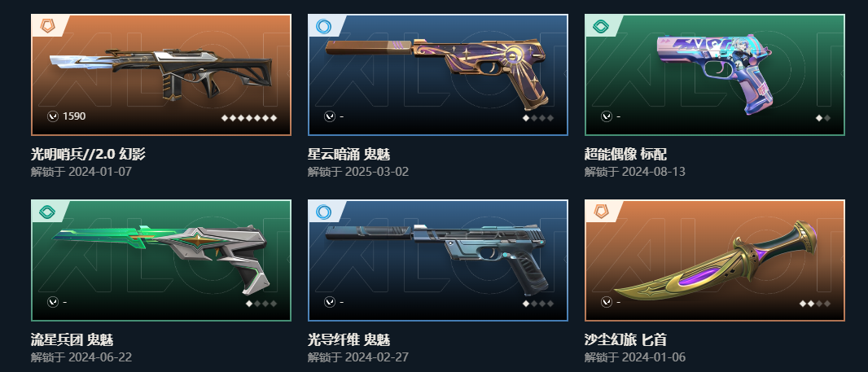
Task: Click the level diamonds on 光明哨兵//2.0 幻影 card
Action: [249, 117]
